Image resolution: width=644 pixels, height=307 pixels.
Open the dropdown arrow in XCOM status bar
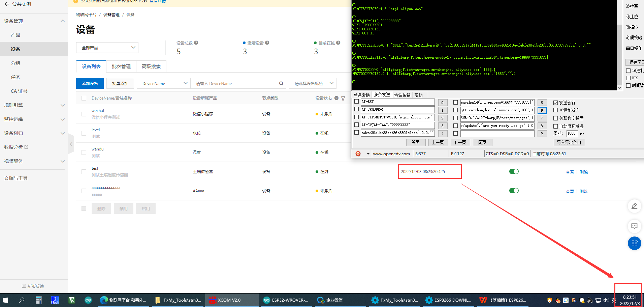(x=368, y=154)
